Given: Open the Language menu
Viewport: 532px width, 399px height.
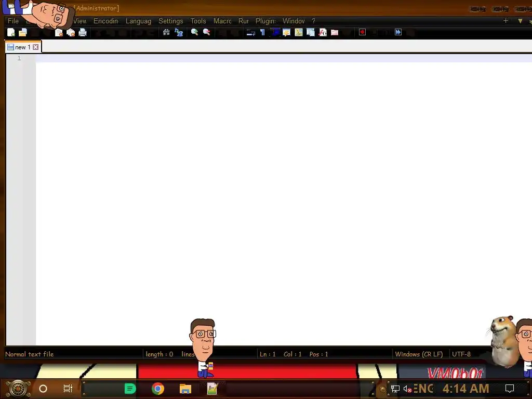Looking at the screenshot, I should (138, 21).
